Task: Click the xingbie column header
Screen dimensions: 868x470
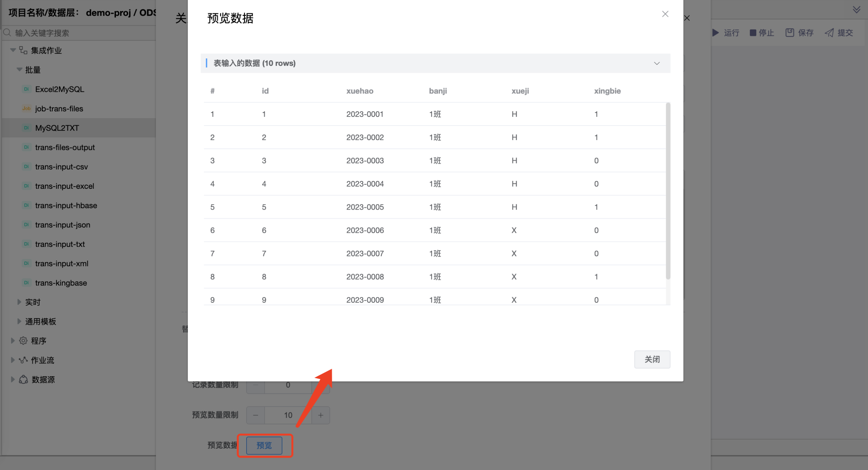Action: [607, 91]
